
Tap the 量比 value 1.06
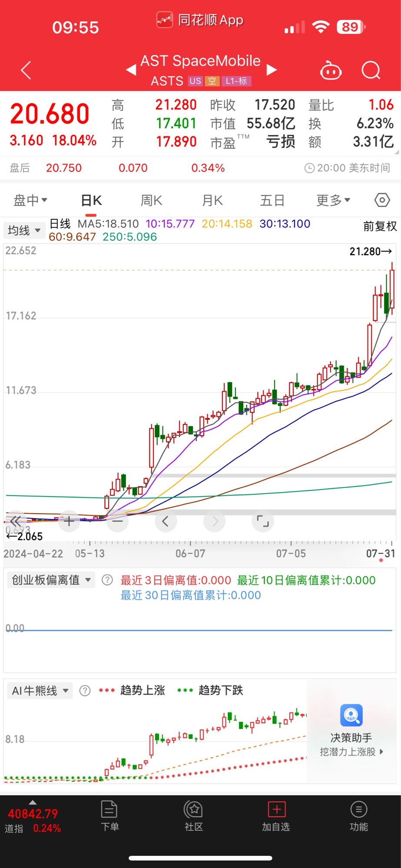pyautogui.click(x=381, y=105)
